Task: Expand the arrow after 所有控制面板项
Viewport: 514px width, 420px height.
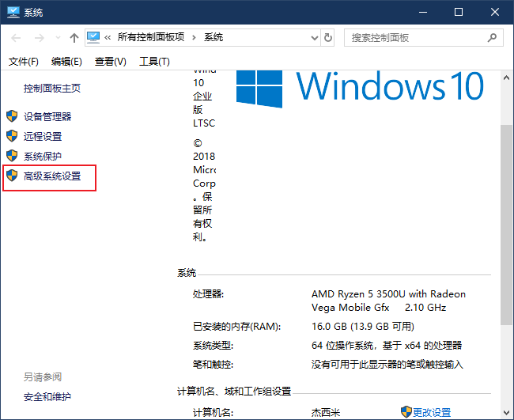Action: click(194, 38)
